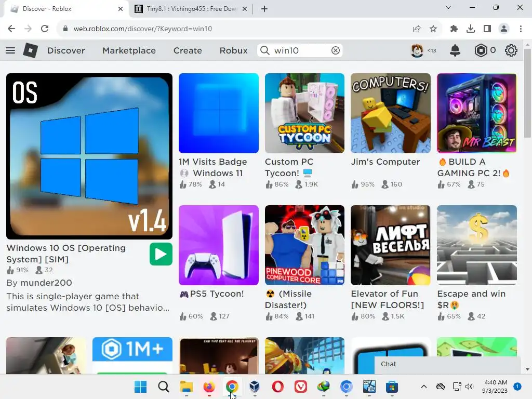This screenshot has width=532, height=399.
Task: Clear the win10 search field
Action: (x=335, y=50)
